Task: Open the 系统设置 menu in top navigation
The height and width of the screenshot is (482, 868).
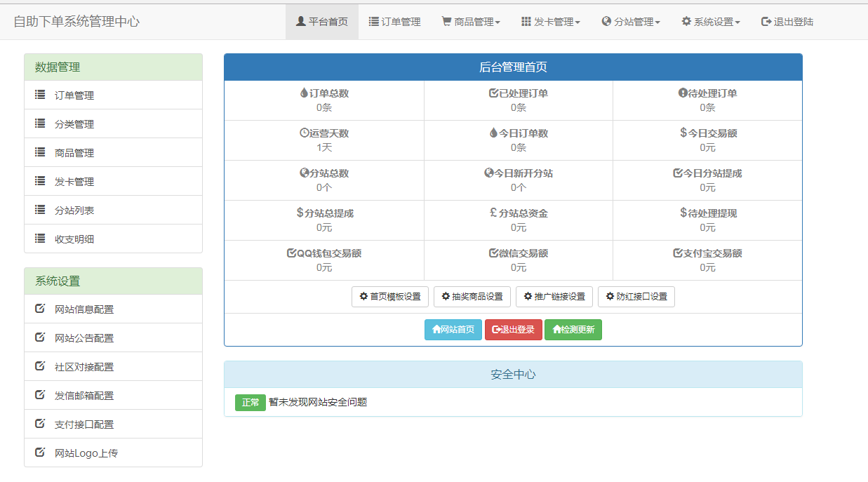Action: (x=709, y=21)
